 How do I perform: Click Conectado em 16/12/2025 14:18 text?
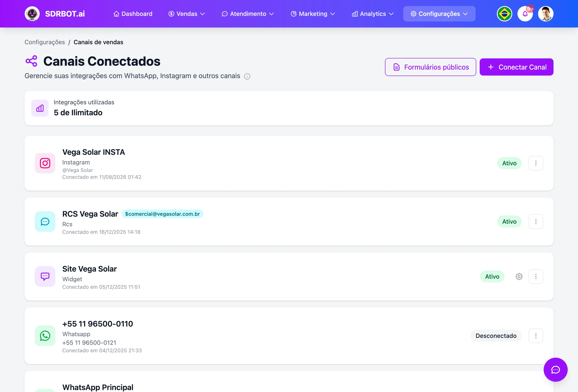click(x=101, y=232)
